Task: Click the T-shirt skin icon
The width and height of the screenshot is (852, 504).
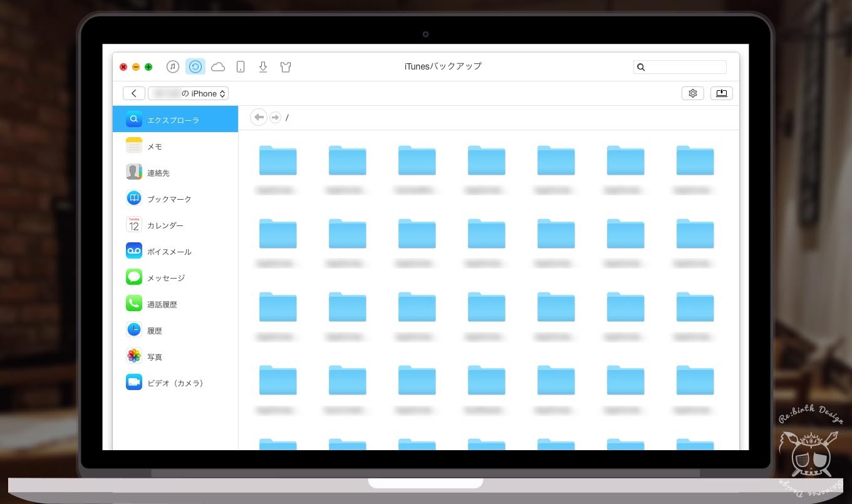Action: (286, 67)
